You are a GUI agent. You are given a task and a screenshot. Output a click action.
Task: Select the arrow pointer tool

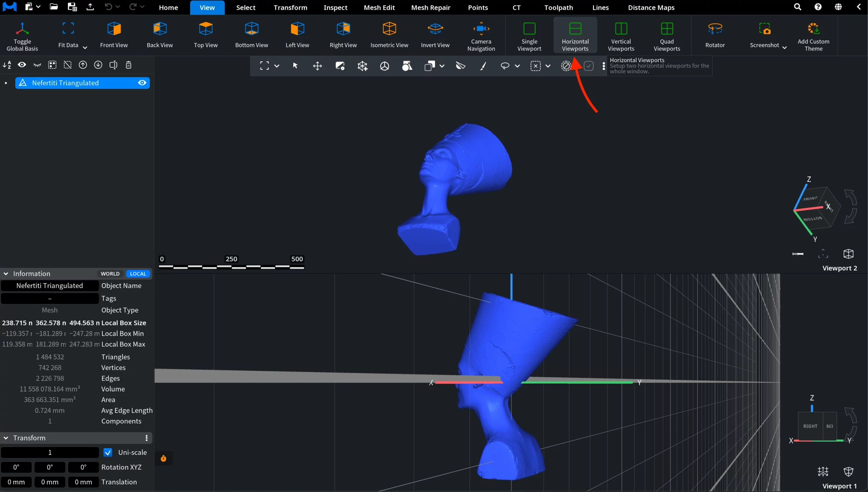(295, 66)
